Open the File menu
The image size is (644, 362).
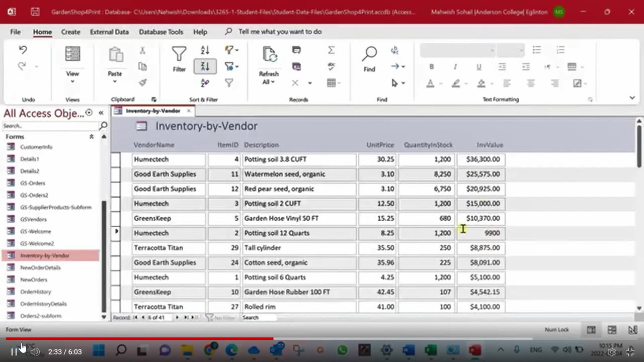tap(16, 32)
